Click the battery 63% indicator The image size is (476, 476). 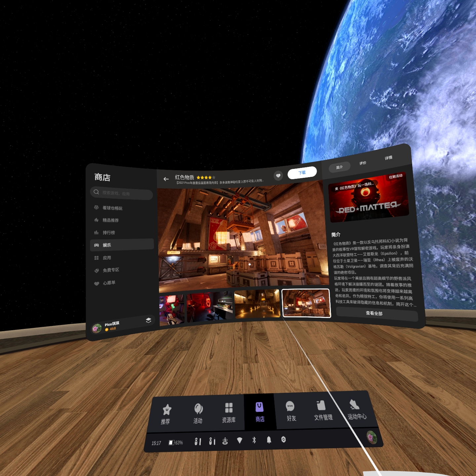click(x=176, y=443)
